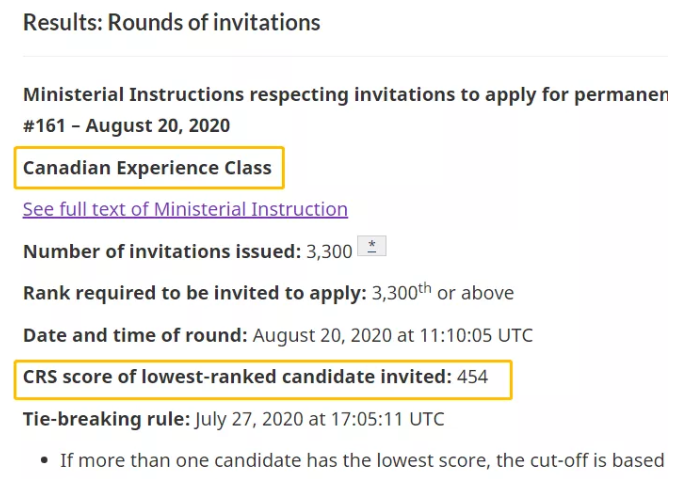The height and width of the screenshot is (479, 678).
Task: Click the 3,300th or above rank value
Action: click(x=442, y=293)
